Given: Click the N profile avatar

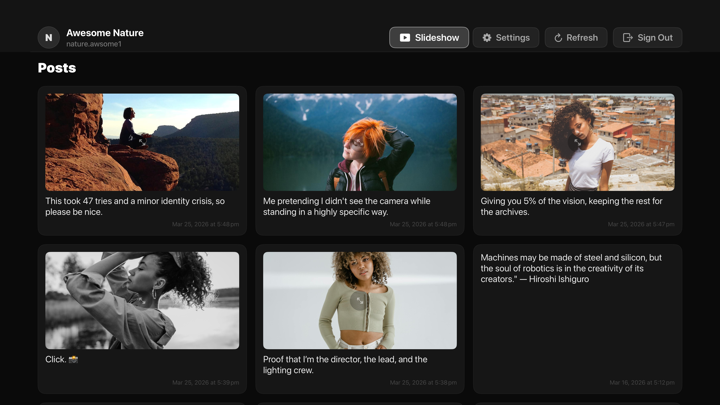Looking at the screenshot, I should click(49, 38).
